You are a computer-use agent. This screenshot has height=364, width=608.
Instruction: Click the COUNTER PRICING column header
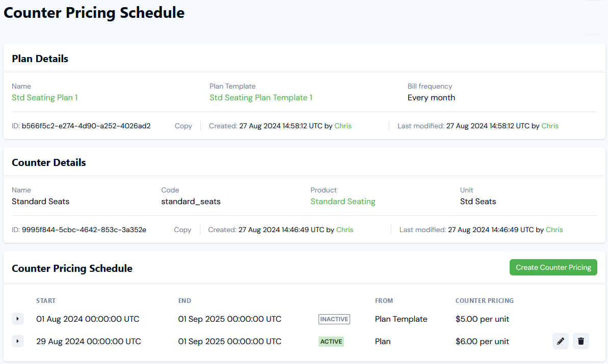[484, 300]
